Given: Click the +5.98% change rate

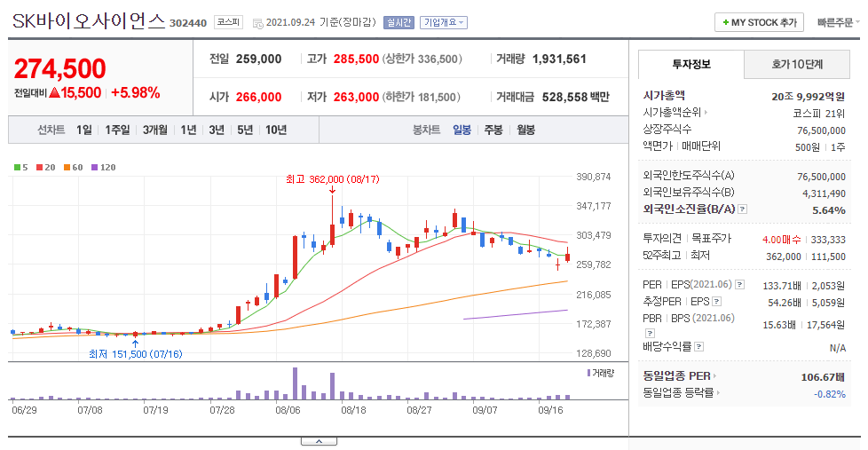Looking at the screenshot, I should 136,92.
